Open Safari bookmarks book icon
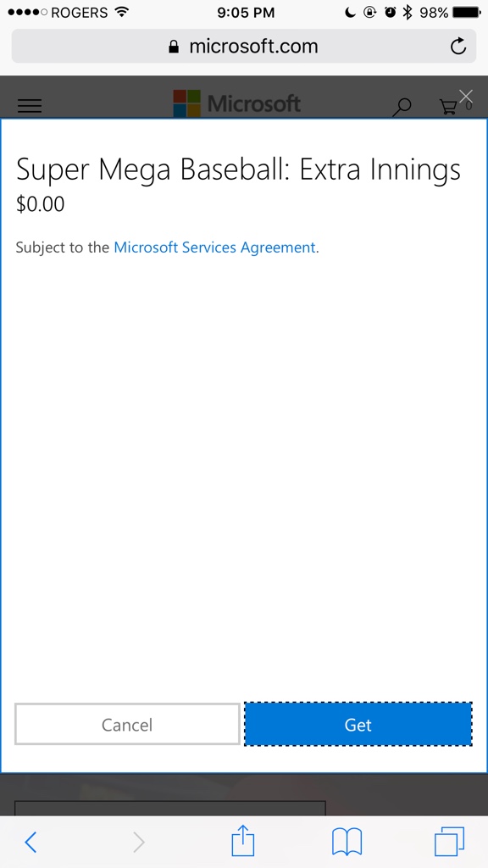 point(347,842)
